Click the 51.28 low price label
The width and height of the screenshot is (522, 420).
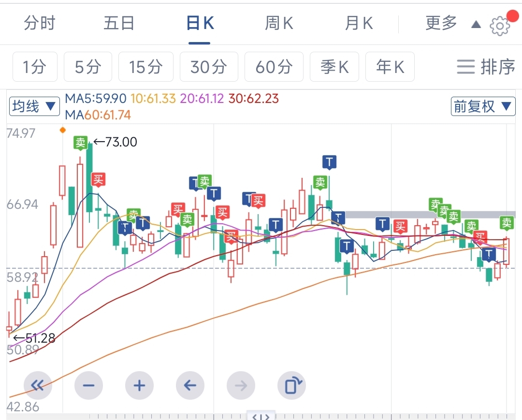pyautogui.click(x=34, y=338)
